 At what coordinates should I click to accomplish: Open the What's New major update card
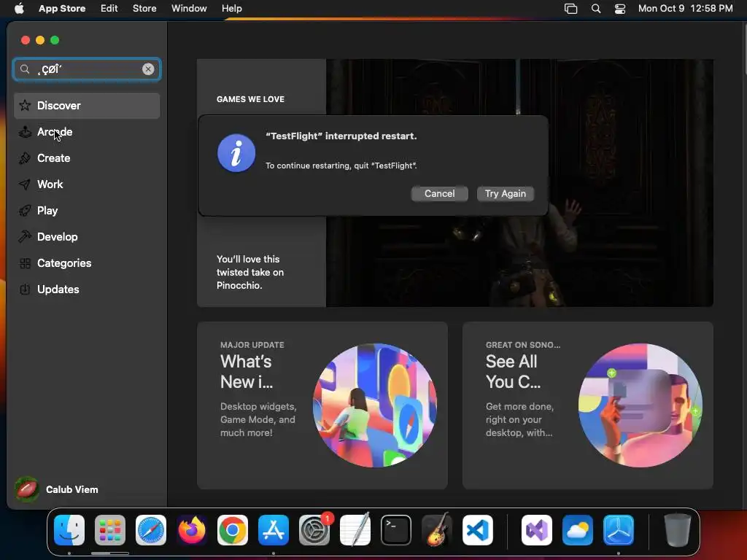322,405
